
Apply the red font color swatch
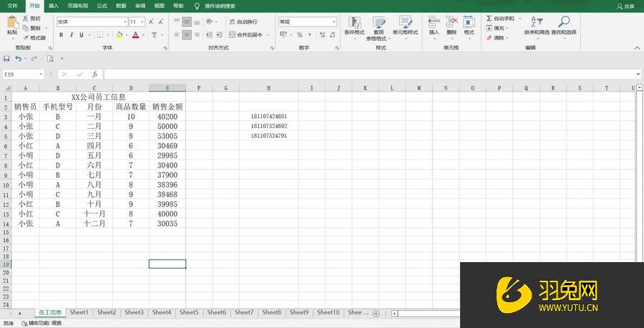pos(135,35)
